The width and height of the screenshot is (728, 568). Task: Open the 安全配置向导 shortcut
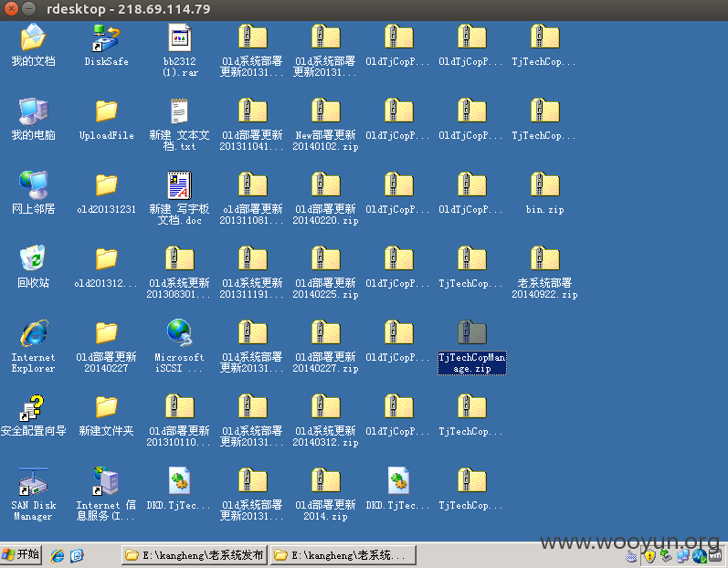pos(34,415)
